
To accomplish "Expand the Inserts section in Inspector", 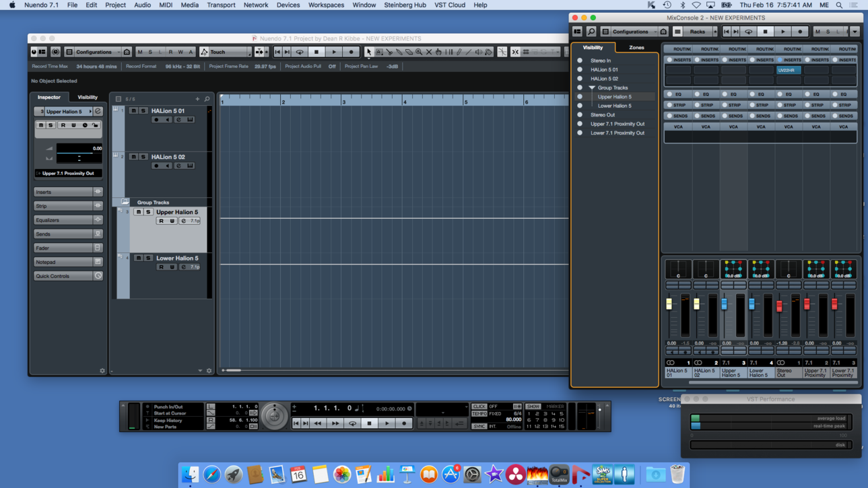I will click(68, 192).
